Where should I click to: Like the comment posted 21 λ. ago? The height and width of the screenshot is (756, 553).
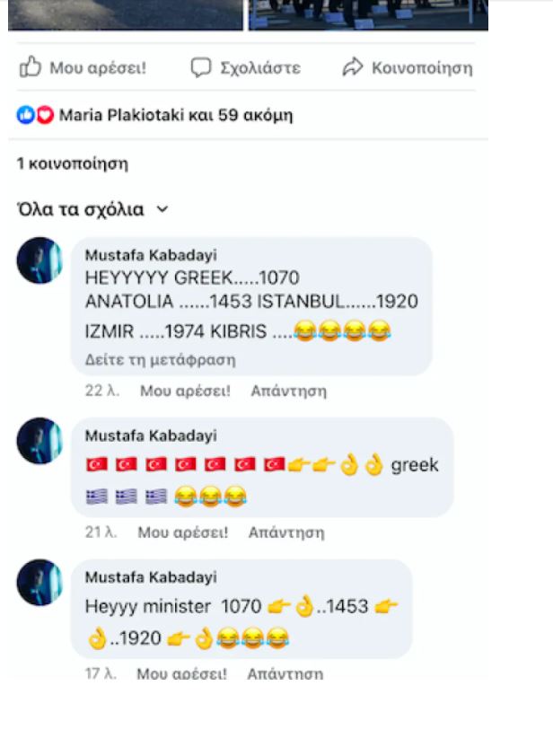pyautogui.click(x=183, y=532)
